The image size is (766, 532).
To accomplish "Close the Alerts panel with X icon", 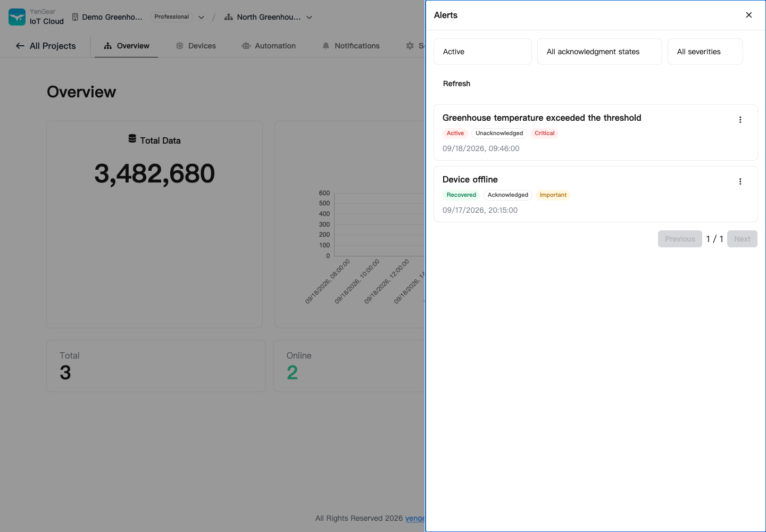I will (748, 15).
